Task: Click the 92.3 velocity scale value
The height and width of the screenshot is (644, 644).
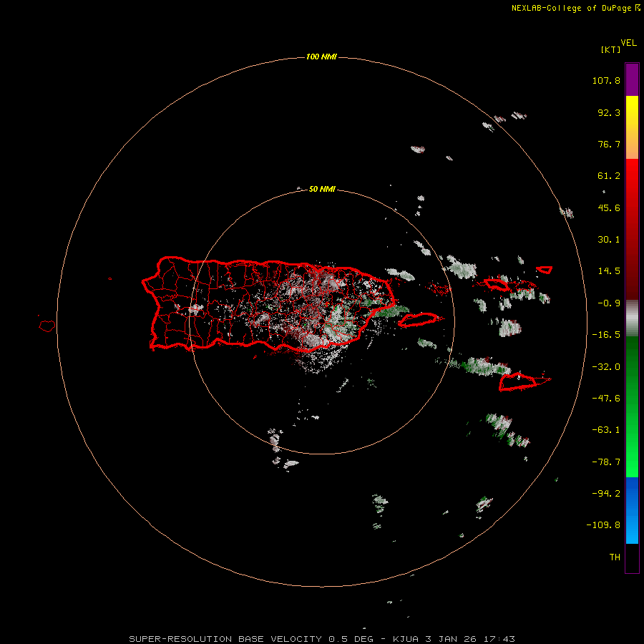Action: 609,112
